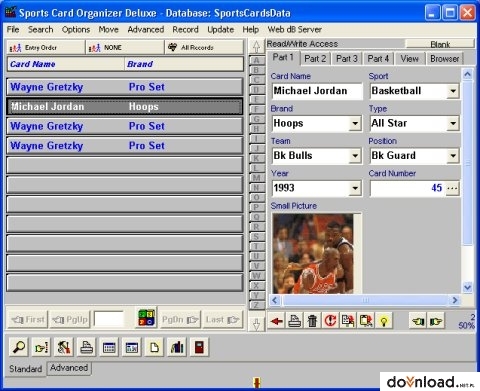Click the Last navigation button
This screenshot has width=480, height=391.
click(222, 320)
